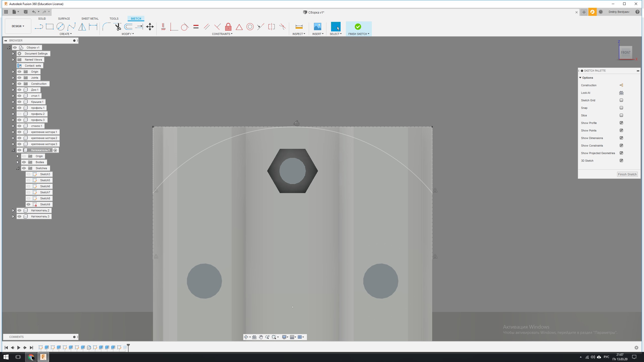Open Chrome from the taskbar
The image size is (644, 362).
[x=31, y=357]
